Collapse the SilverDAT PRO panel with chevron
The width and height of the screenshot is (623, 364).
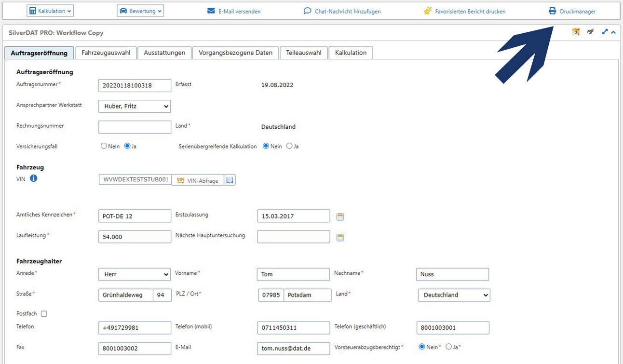613,32
